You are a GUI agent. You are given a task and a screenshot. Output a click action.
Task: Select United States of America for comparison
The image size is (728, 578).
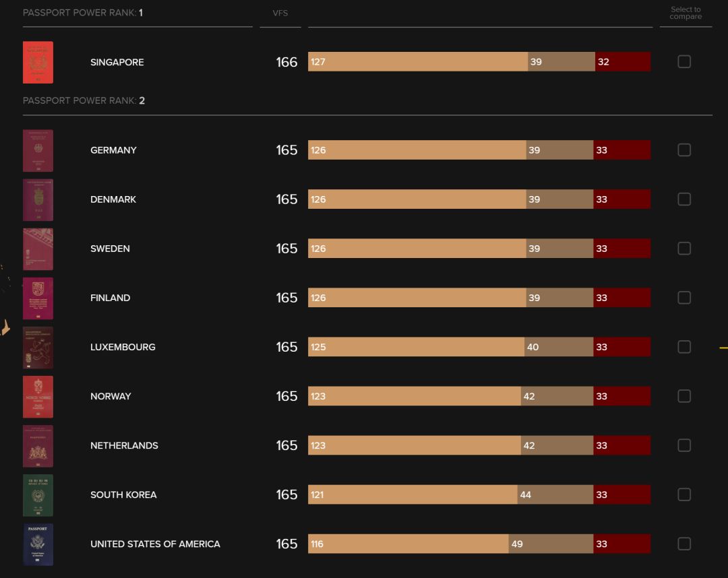684,544
